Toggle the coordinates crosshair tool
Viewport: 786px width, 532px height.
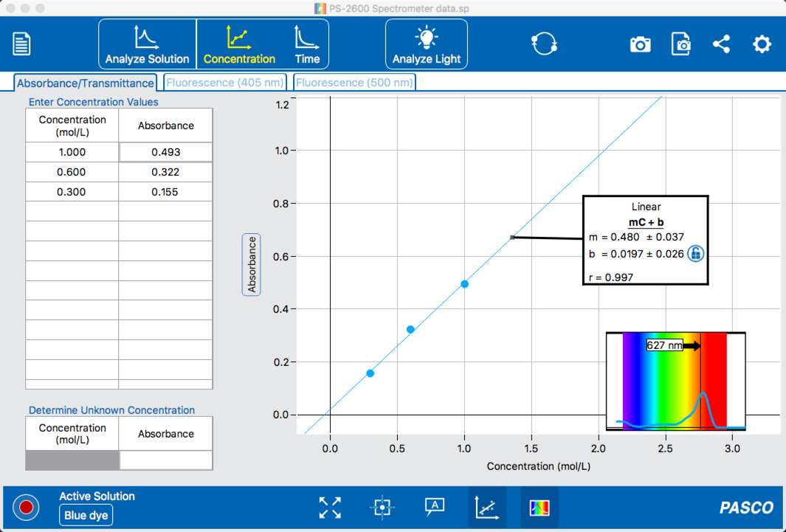coord(382,508)
